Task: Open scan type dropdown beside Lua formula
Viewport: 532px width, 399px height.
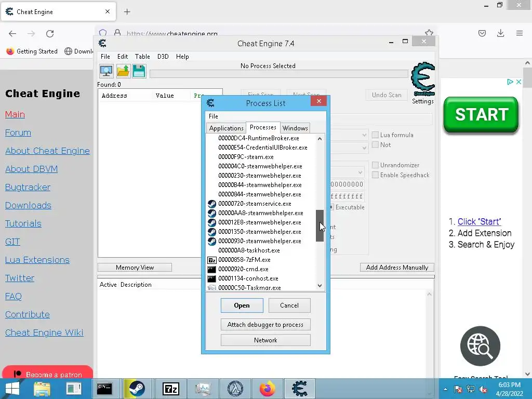Action: (x=364, y=135)
